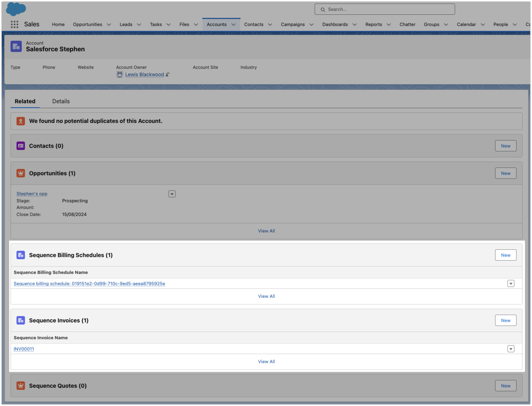Expand the Leads nav dropdown chevron
Image resolution: width=532 pixels, height=406 pixels.
[x=139, y=24]
